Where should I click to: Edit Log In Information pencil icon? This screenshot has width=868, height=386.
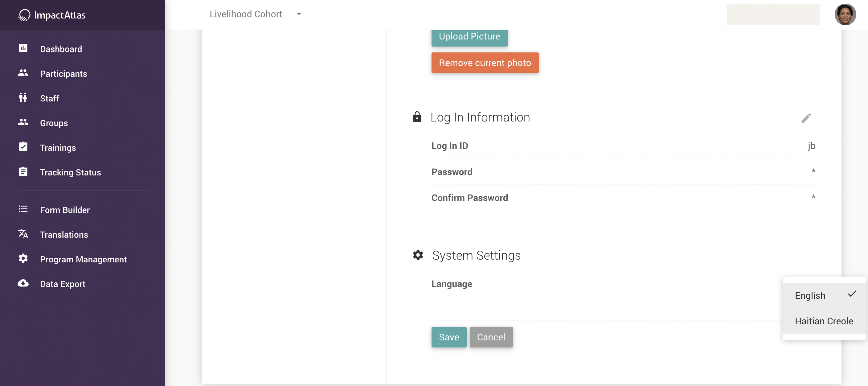pyautogui.click(x=806, y=118)
